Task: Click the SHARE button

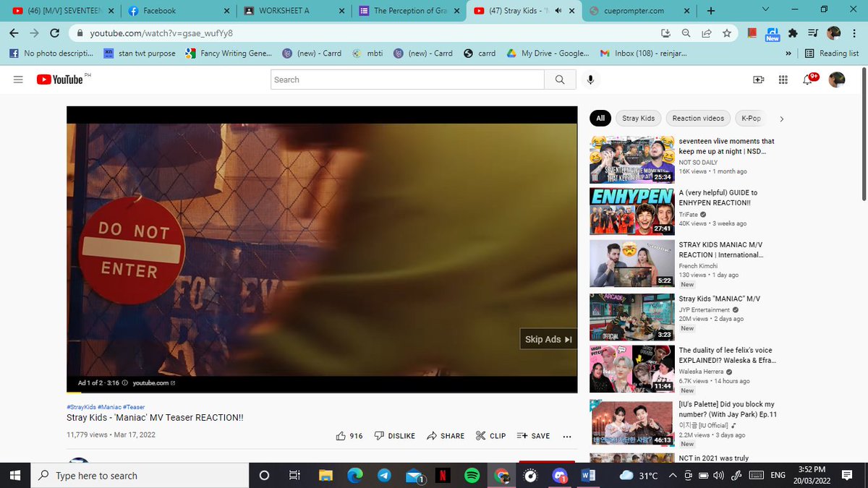Action: point(446,436)
